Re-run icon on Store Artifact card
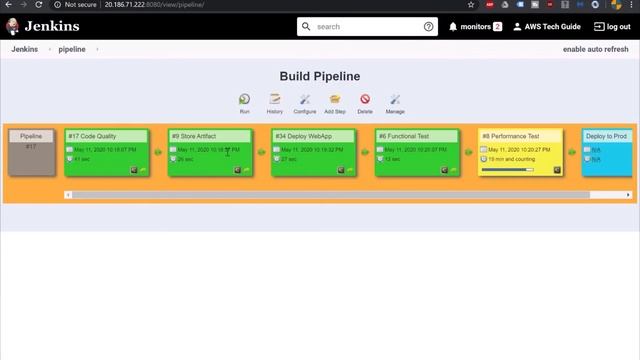This screenshot has width=640, height=360. click(247, 170)
